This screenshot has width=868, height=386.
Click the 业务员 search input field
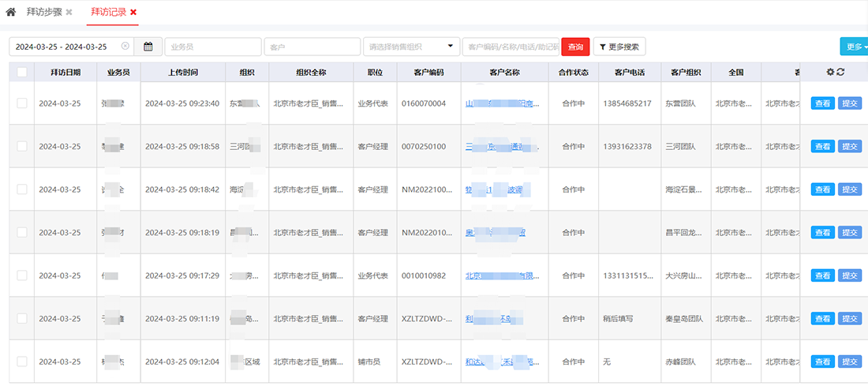(x=212, y=47)
